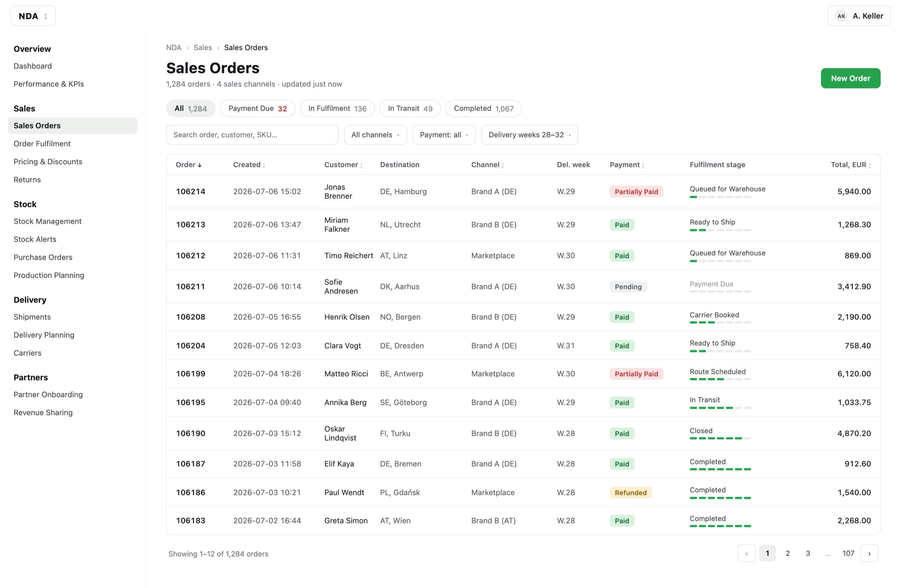Open Partner Onboarding page
Image resolution: width=901 pixels, height=588 pixels.
[x=48, y=394]
